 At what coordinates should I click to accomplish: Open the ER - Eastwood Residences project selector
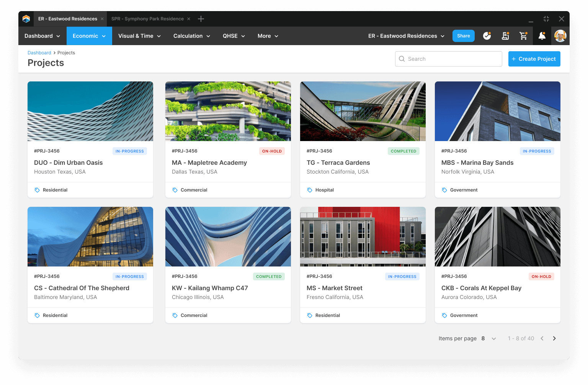(x=406, y=36)
